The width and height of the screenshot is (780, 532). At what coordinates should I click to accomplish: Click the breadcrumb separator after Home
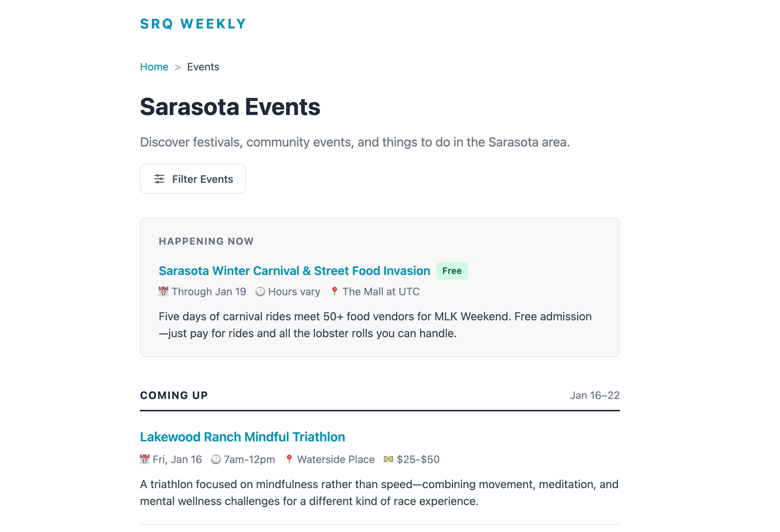coord(177,67)
